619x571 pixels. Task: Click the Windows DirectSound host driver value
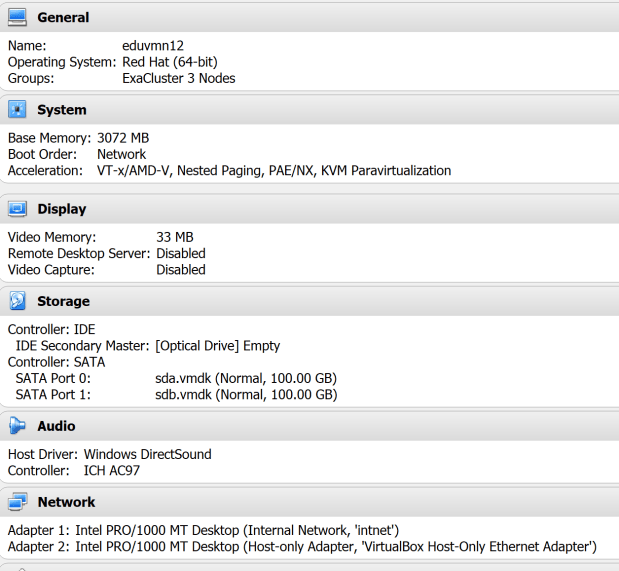click(x=147, y=454)
